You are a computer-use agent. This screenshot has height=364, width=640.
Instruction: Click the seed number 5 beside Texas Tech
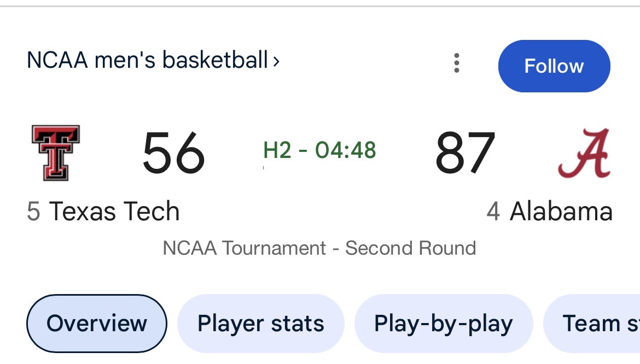tap(33, 211)
